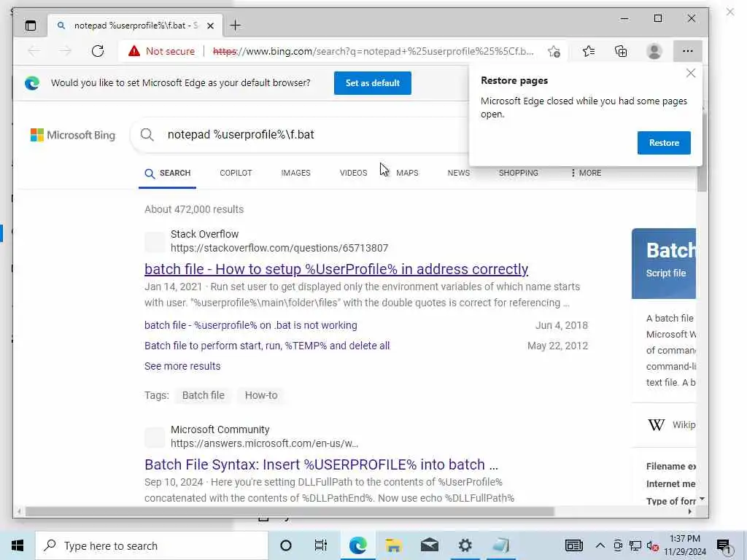747x560 pixels.
Task: Click the Set as default button
Action: click(x=373, y=83)
